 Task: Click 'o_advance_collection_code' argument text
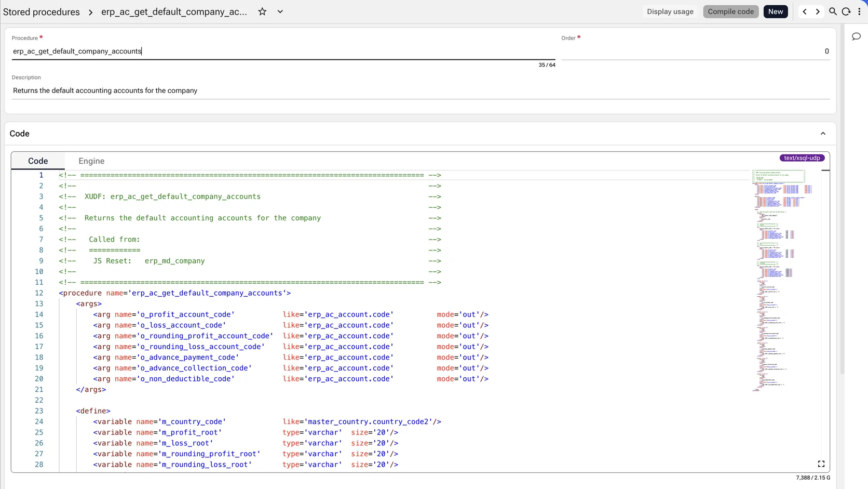194,368
